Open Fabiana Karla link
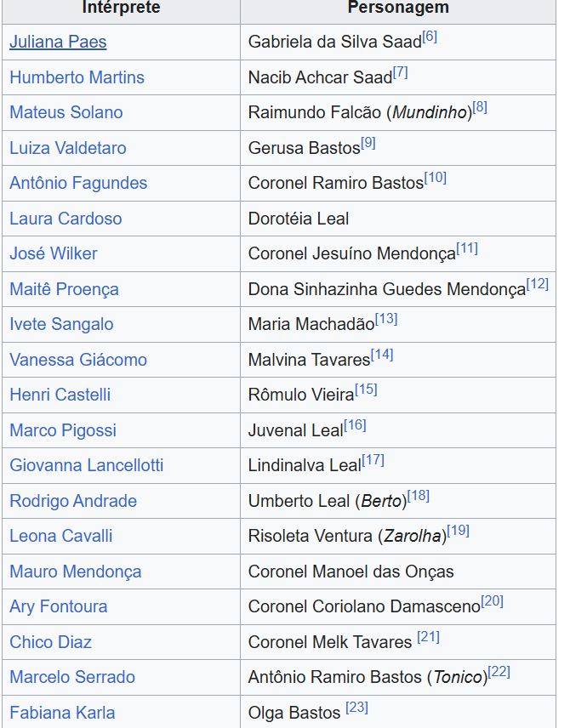 tap(62, 713)
